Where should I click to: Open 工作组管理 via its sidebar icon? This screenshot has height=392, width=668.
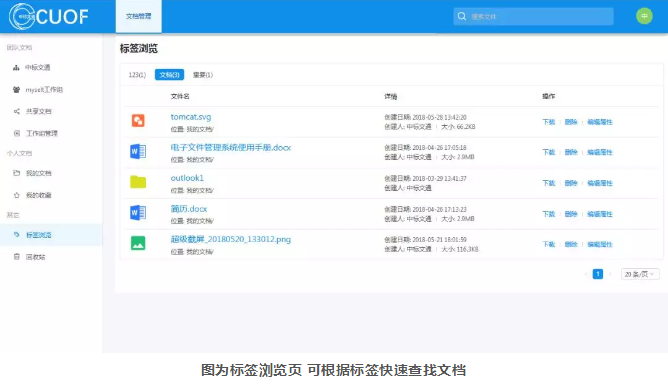(x=17, y=133)
